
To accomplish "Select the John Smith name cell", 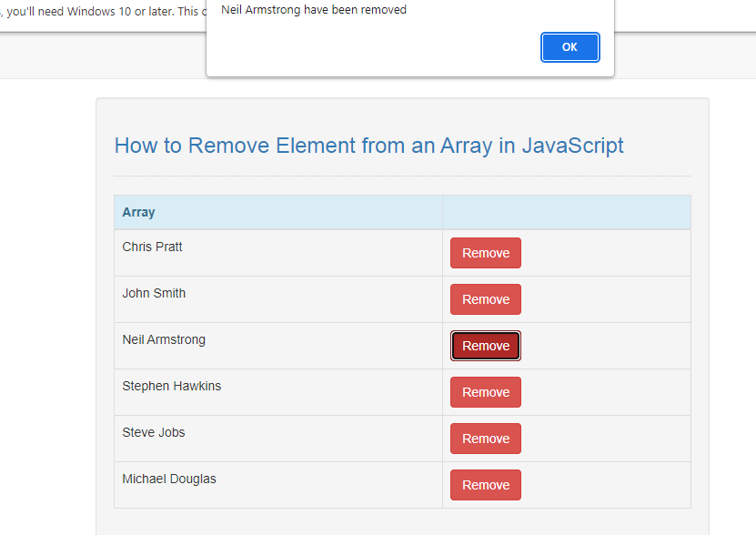I will click(x=278, y=299).
